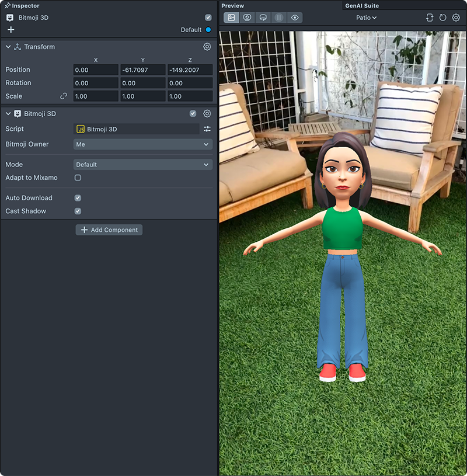The width and height of the screenshot is (467, 476).
Task: Toggle the scale uniform link icon
Action: tap(64, 96)
